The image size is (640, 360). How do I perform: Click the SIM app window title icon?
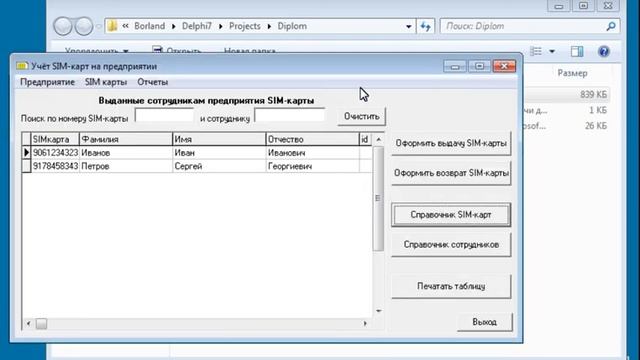pos(22,66)
